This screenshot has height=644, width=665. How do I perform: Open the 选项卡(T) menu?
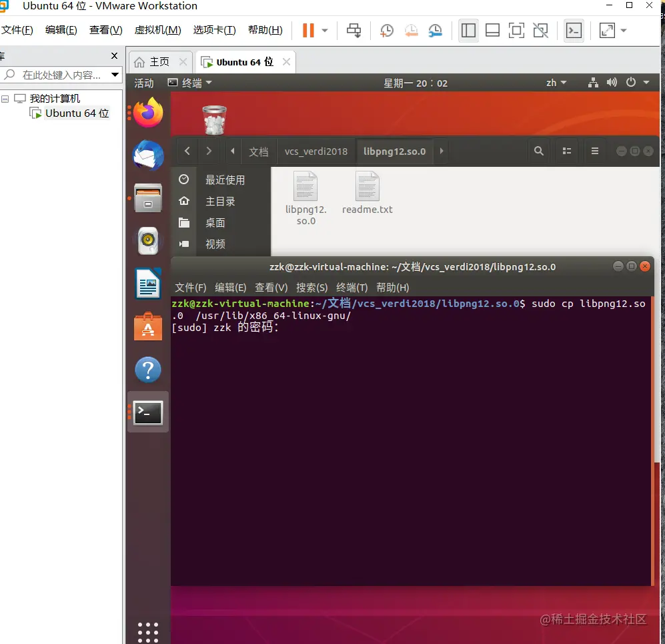[x=214, y=30]
